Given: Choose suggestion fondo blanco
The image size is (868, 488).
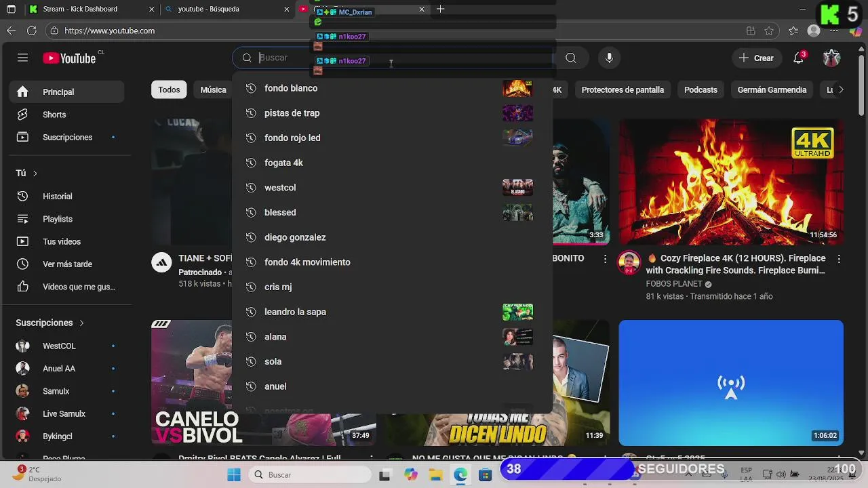Looking at the screenshot, I should click(x=392, y=88).
